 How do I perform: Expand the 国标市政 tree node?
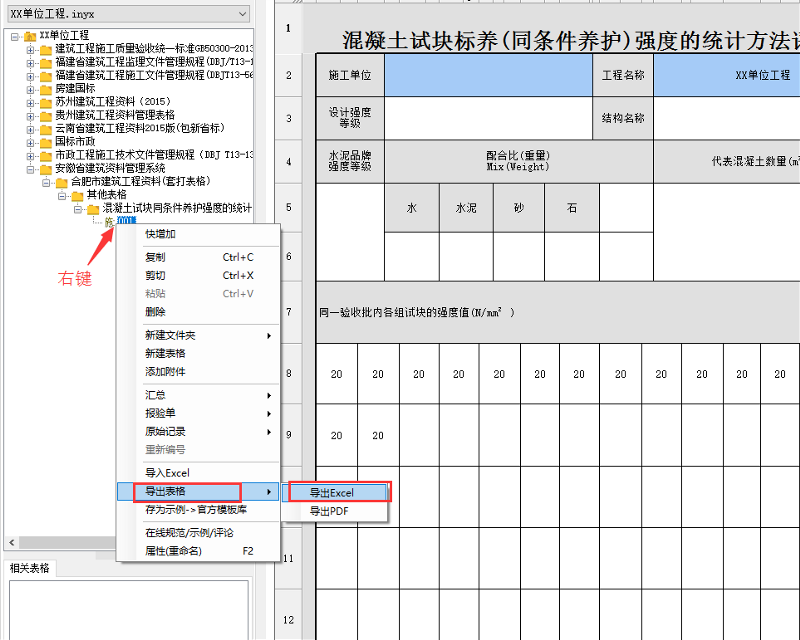[30, 141]
